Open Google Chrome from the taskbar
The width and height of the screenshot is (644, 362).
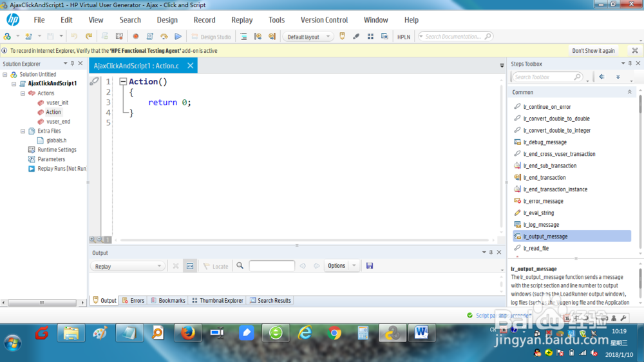[334, 333]
